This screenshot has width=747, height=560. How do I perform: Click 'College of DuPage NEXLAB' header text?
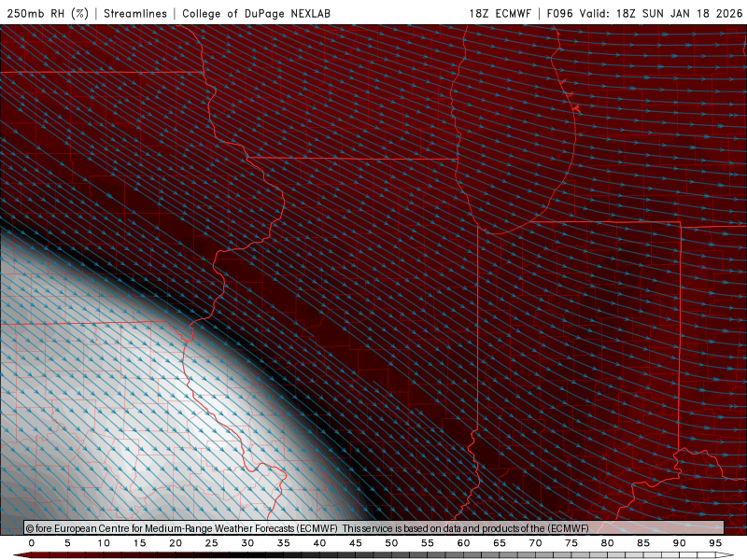(256, 13)
